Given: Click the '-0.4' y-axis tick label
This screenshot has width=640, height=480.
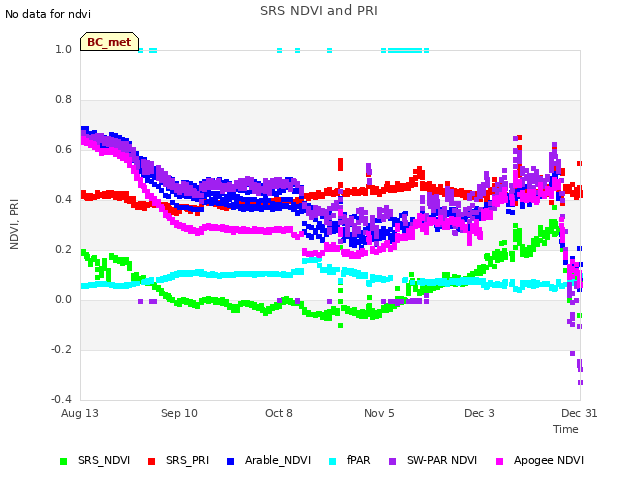Looking at the screenshot, I should [62, 399].
